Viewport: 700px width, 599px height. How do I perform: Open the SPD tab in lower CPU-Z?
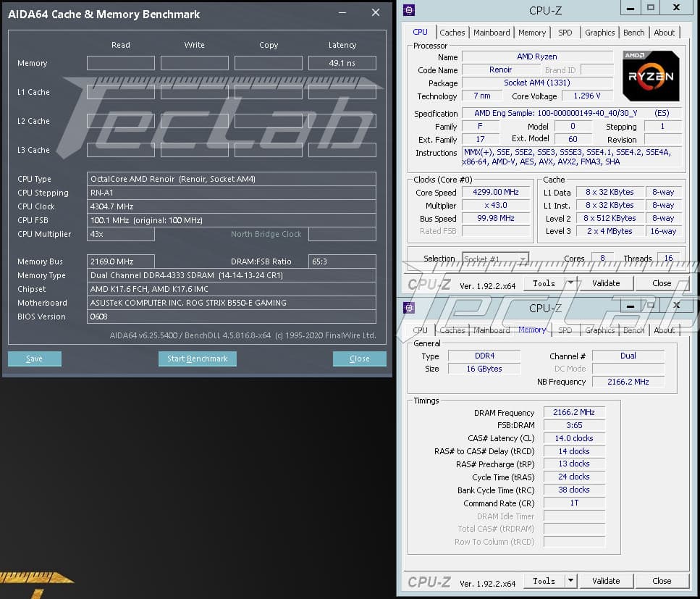(565, 330)
